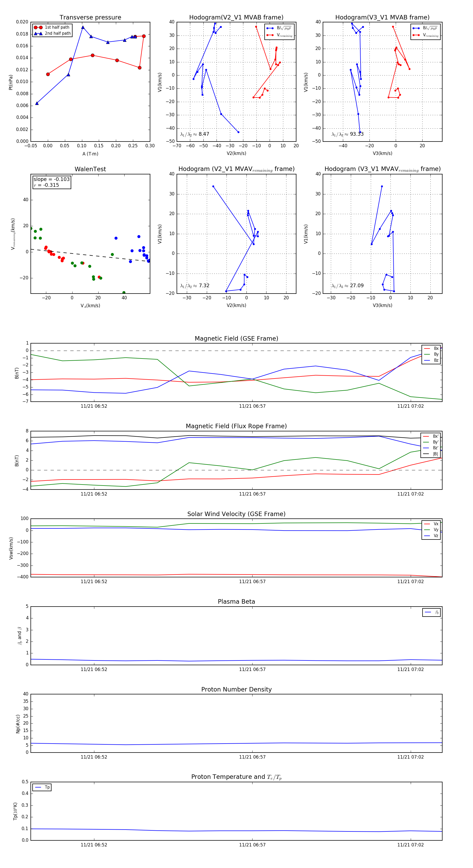The height and width of the screenshot is (868, 473).
Task: Click the highest blue triangle in Transverse pressure plot
Action: [x=83, y=28]
